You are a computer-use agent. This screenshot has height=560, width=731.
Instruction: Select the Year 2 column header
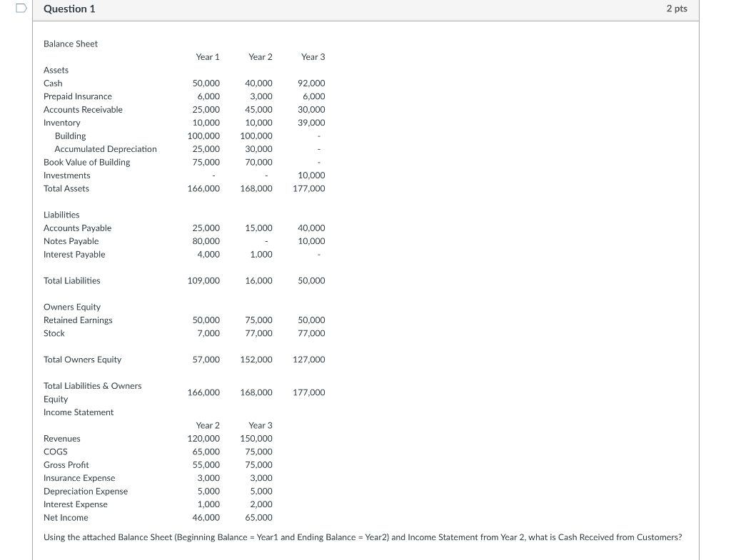click(x=260, y=56)
